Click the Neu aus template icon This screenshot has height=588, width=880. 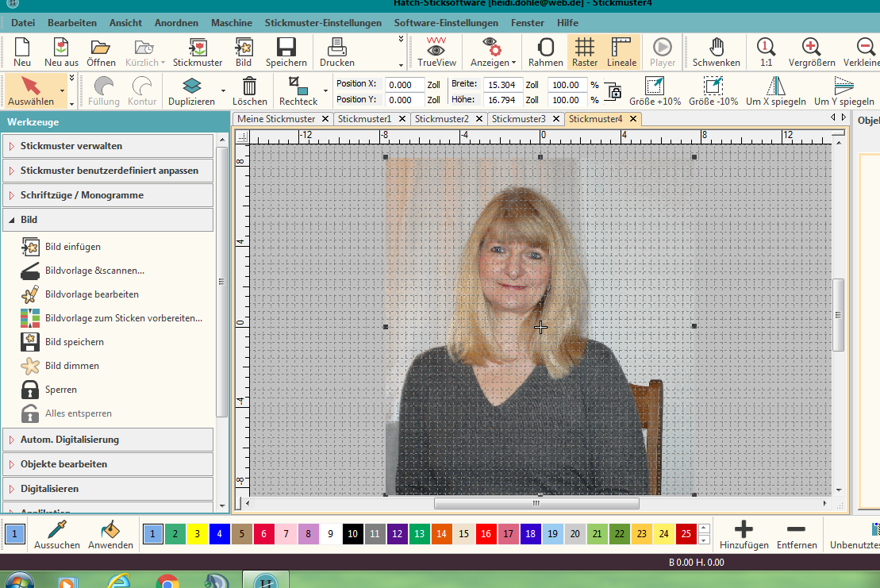tap(61, 52)
